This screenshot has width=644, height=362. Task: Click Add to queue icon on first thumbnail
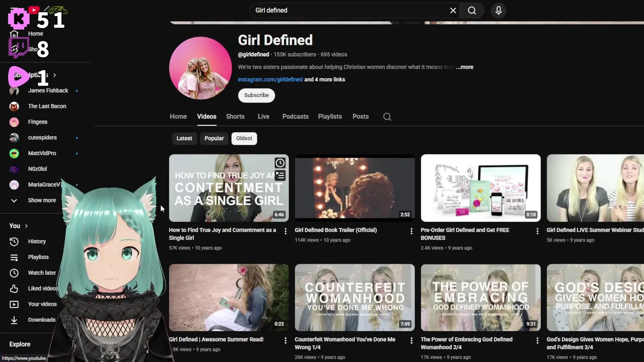(280, 175)
